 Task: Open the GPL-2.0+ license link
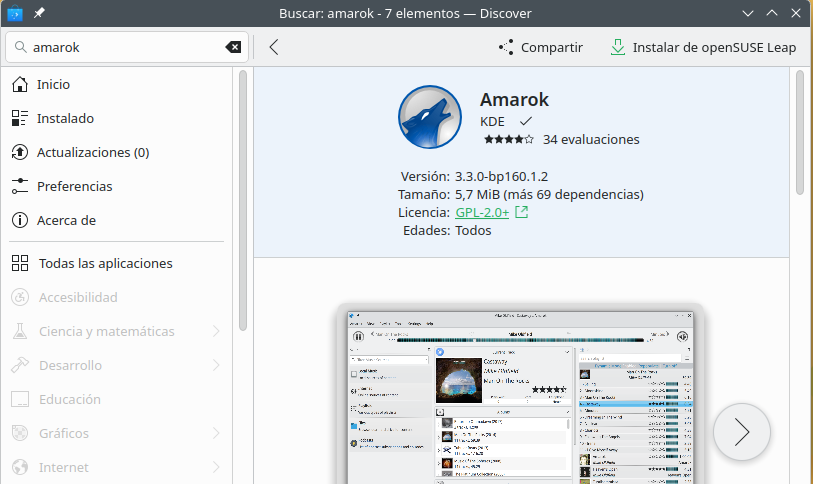[x=482, y=212]
